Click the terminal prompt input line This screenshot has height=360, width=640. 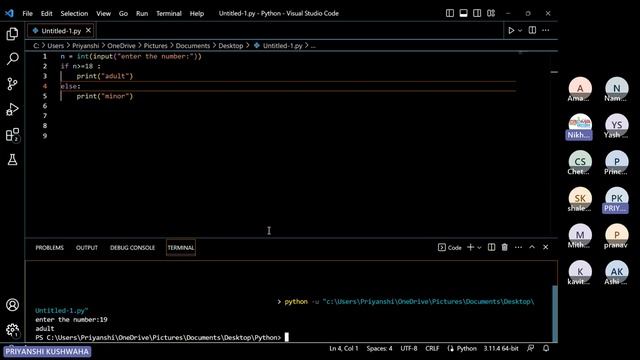coord(162,338)
